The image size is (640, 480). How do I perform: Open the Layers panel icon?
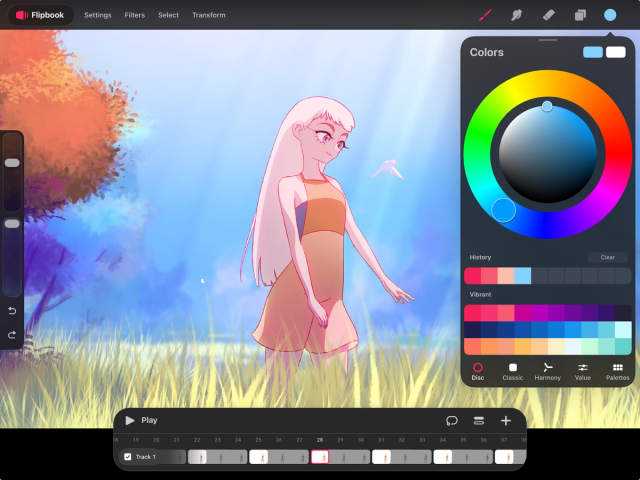pos(580,15)
